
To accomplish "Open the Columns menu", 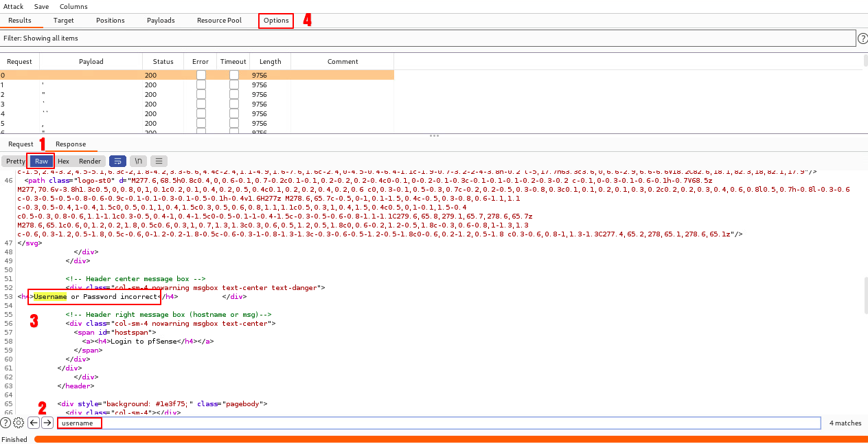I will 73,6.
